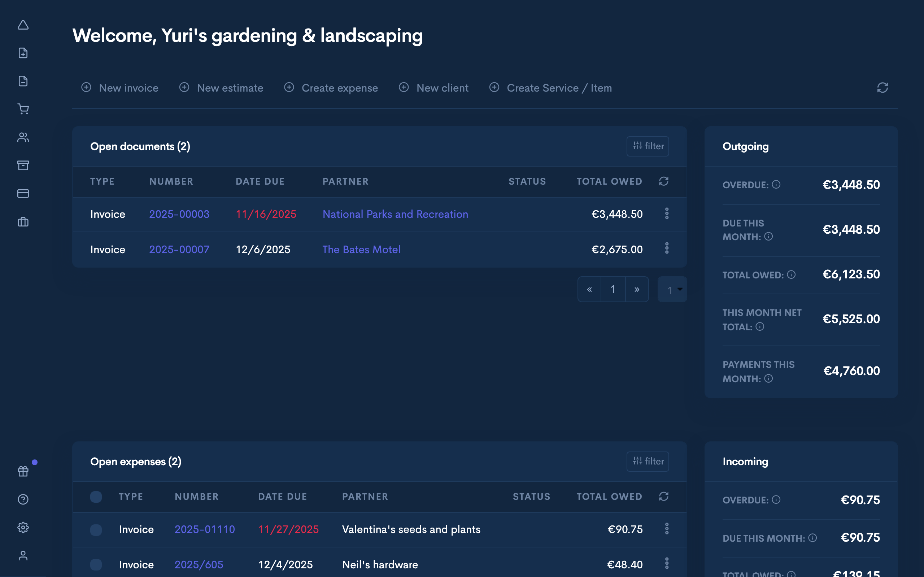
Task: Open the clients (people) sidebar icon
Action: (x=23, y=137)
